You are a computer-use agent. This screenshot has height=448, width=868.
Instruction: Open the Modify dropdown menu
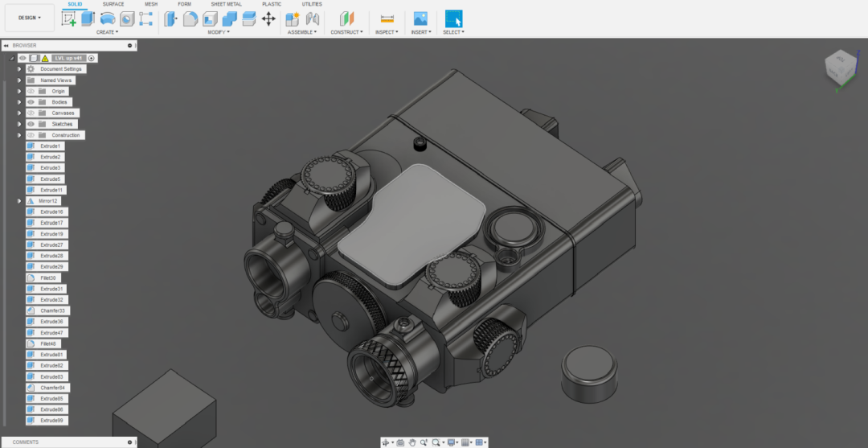[x=219, y=32]
